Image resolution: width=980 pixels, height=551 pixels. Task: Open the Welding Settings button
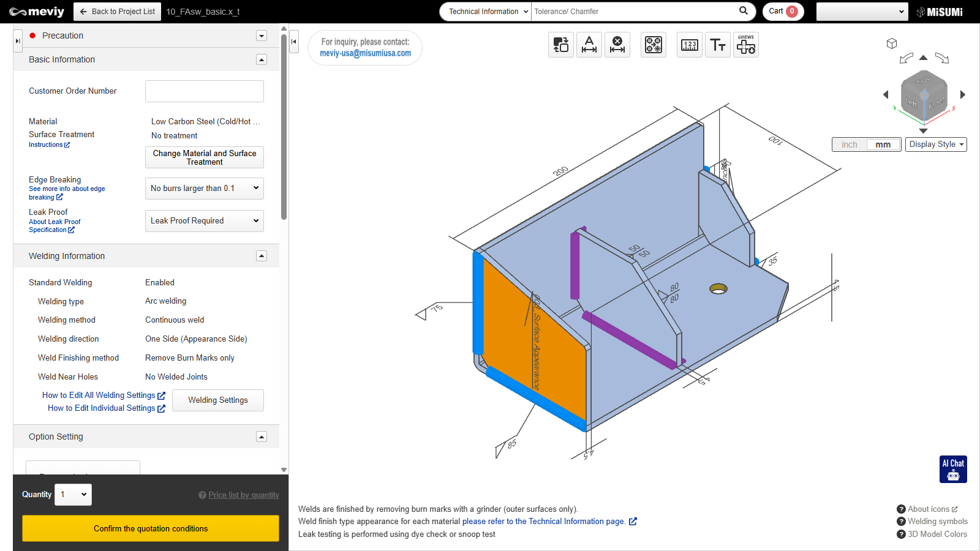pos(217,400)
